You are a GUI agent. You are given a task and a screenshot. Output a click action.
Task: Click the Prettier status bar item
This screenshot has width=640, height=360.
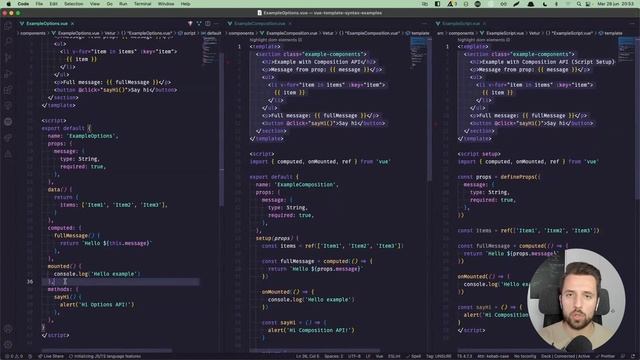(605, 356)
